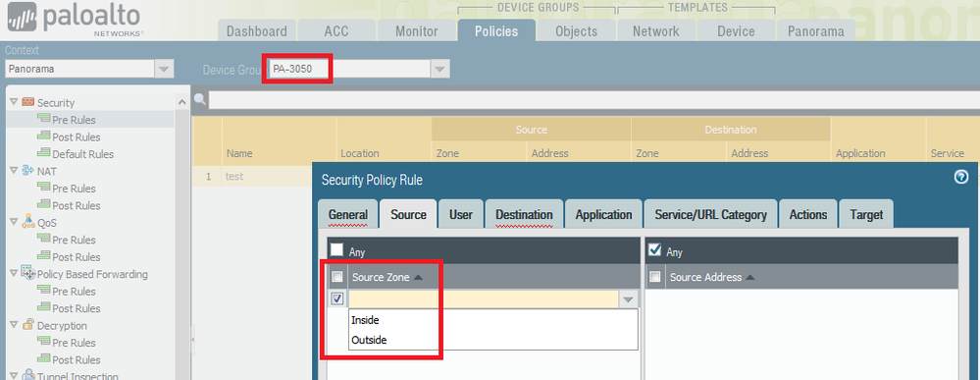Select NAT Post Rules
Screen dimensions: 980x380
pos(77,205)
